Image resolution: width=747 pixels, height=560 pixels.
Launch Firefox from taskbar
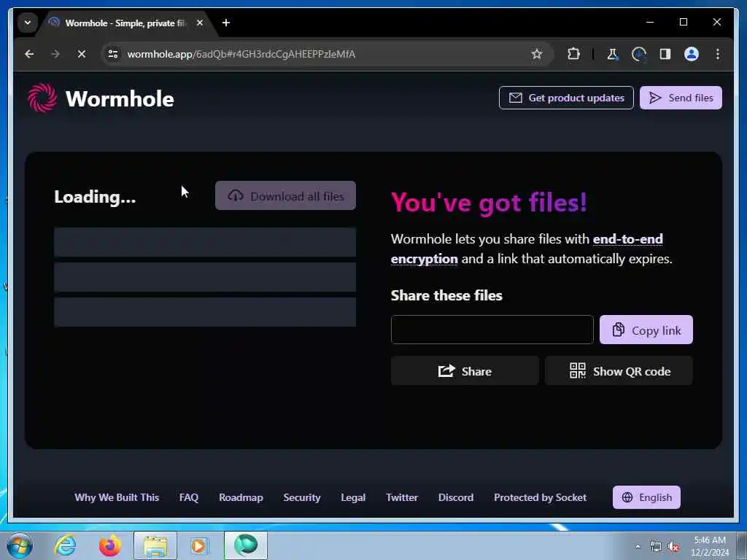click(109, 545)
